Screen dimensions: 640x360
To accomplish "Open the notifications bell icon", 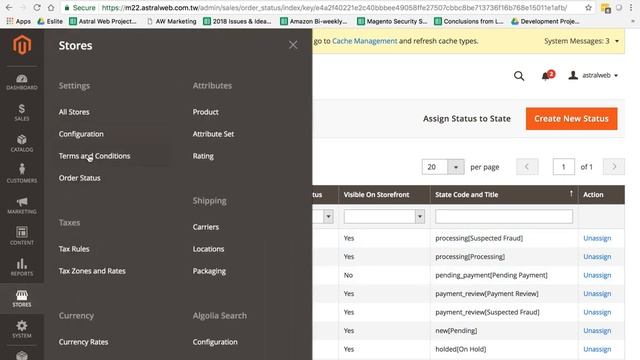I will 547,76.
